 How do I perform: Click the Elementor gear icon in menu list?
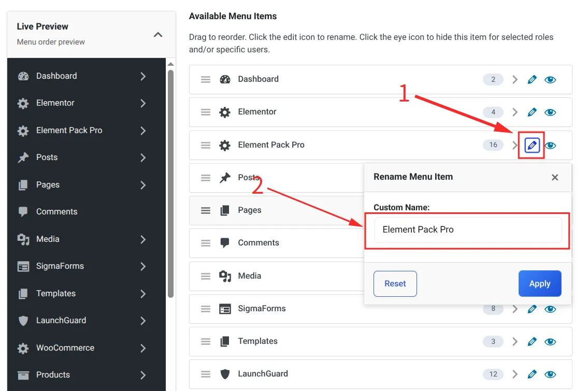[x=225, y=112]
